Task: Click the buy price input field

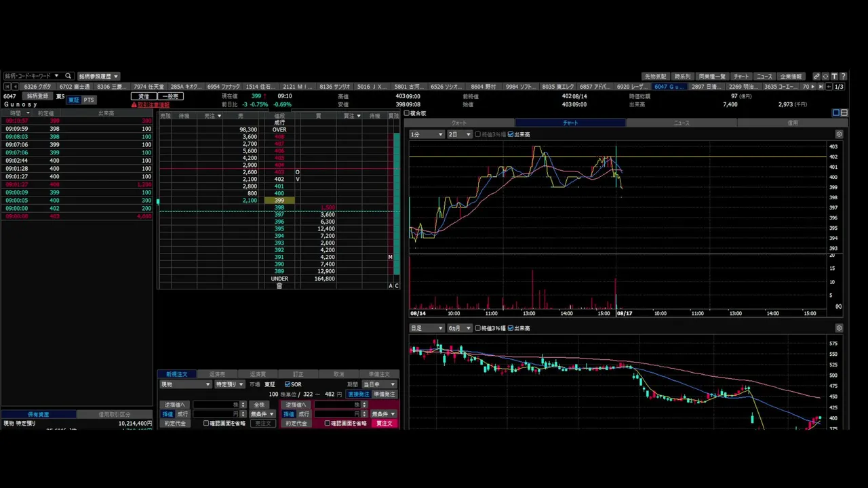Action: 338,414
